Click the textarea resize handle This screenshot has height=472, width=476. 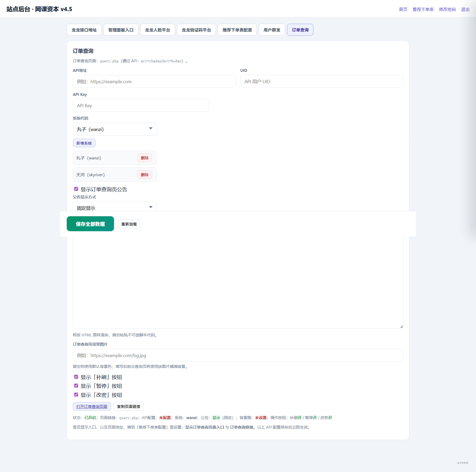[401, 327]
